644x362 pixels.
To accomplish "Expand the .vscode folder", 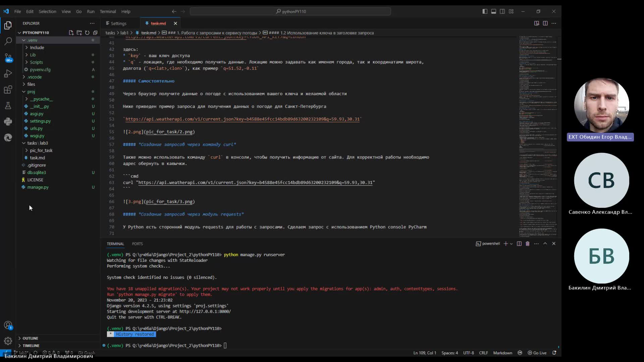I will click(58, 77).
